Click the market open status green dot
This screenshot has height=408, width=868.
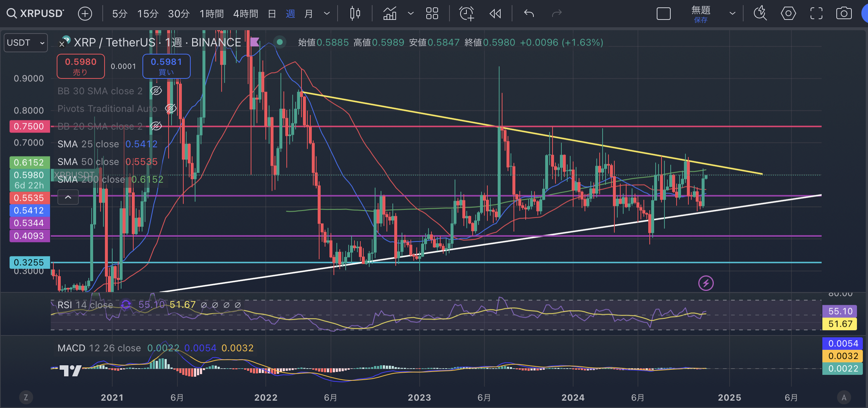click(280, 42)
